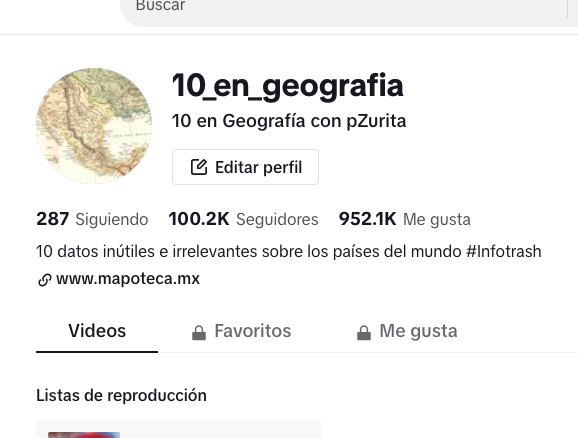Open the first playlist thumbnail
Image resolution: width=578 pixels, height=438 pixels.
(84, 435)
